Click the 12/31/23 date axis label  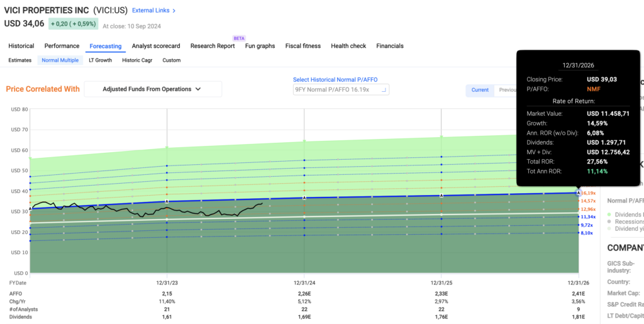(x=167, y=283)
